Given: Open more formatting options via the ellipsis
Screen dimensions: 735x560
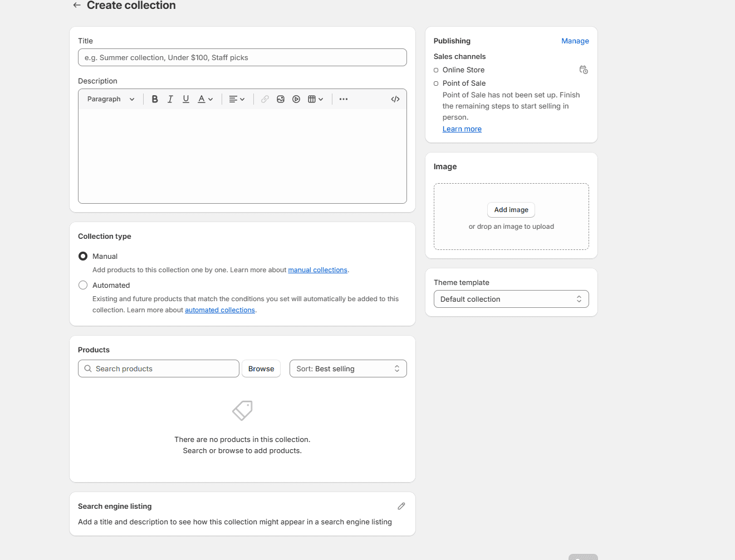Looking at the screenshot, I should coord(343,99).
